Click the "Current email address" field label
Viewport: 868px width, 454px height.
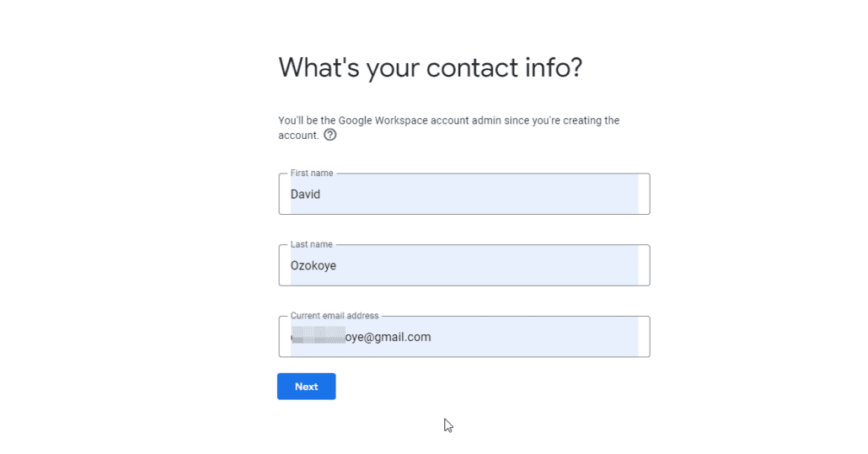(335, 316)
